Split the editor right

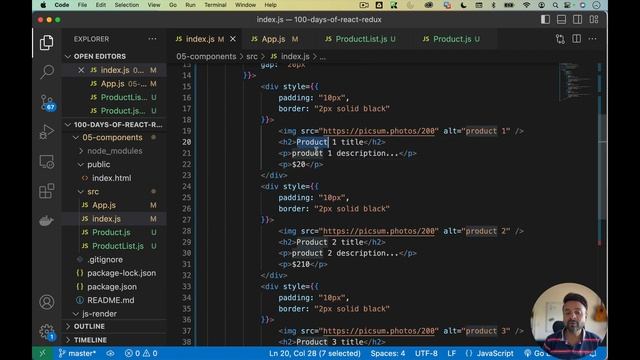576,39
